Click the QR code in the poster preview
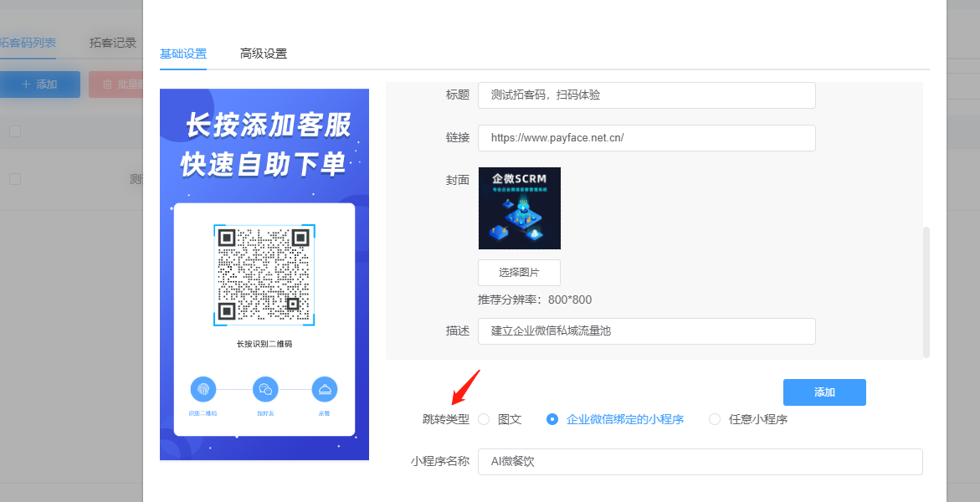This screenshot has height=502, width=980. 264,275
